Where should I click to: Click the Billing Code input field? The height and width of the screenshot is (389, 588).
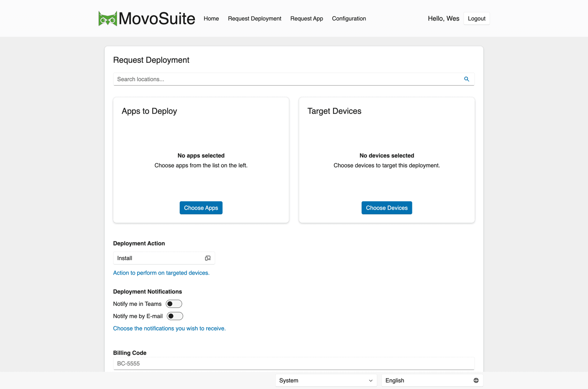tap(294, 364)
